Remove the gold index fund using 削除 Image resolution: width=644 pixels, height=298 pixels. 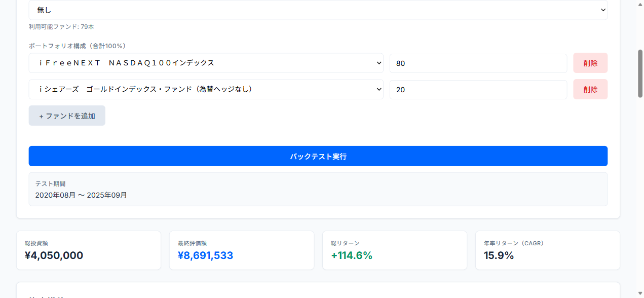[590, 89]
